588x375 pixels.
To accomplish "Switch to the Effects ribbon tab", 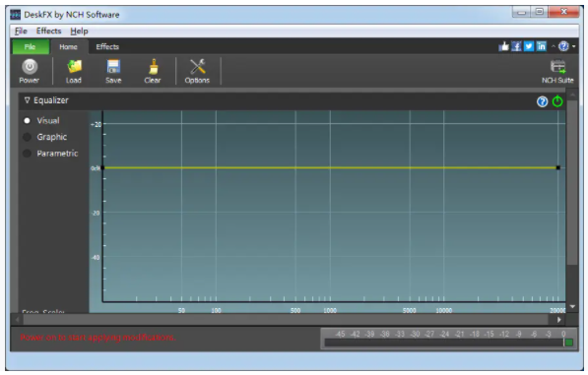I will [107, 47].
